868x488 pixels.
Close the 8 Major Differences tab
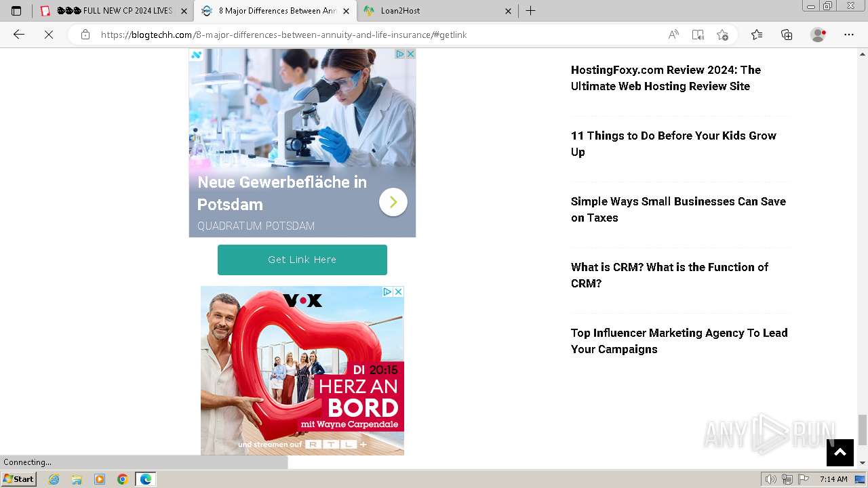pos(346,11)
